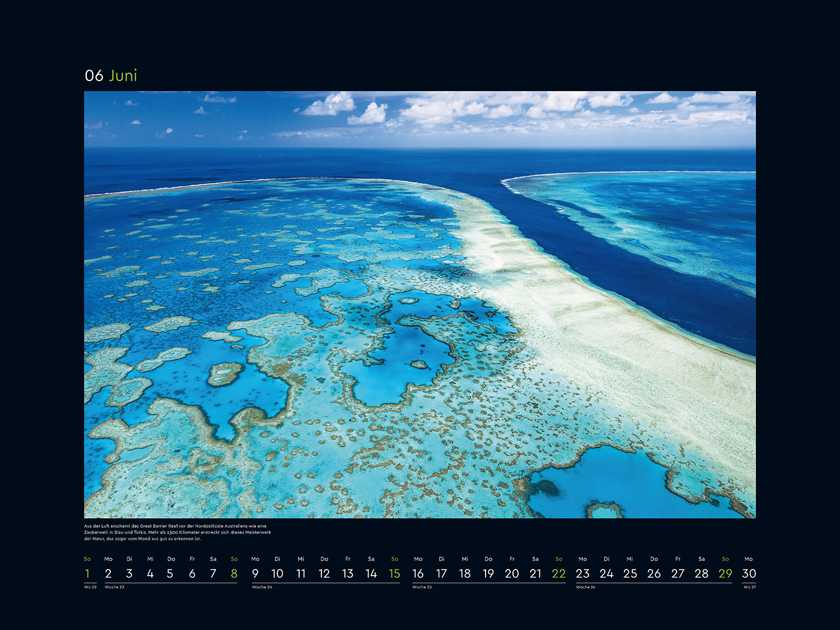
Task: Open the Great Barrier Reef aerial photo
Action: click(x=420, y=304)
